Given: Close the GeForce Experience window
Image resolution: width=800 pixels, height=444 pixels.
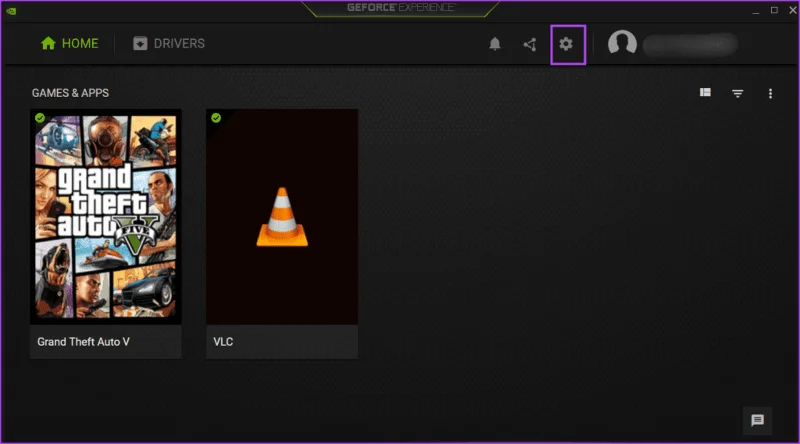Looking at the screenshot, I should [x=793, y=10].
